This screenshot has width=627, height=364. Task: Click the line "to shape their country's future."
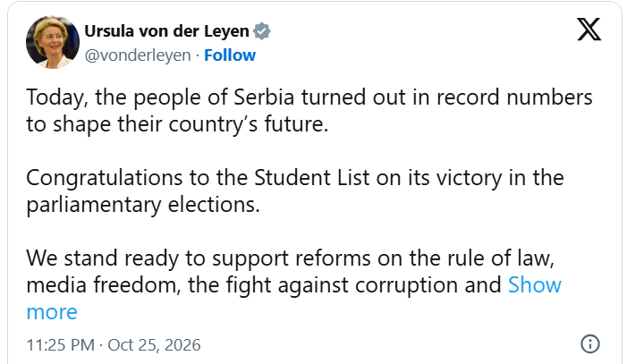pyautogui.click(x=177, y=124)
